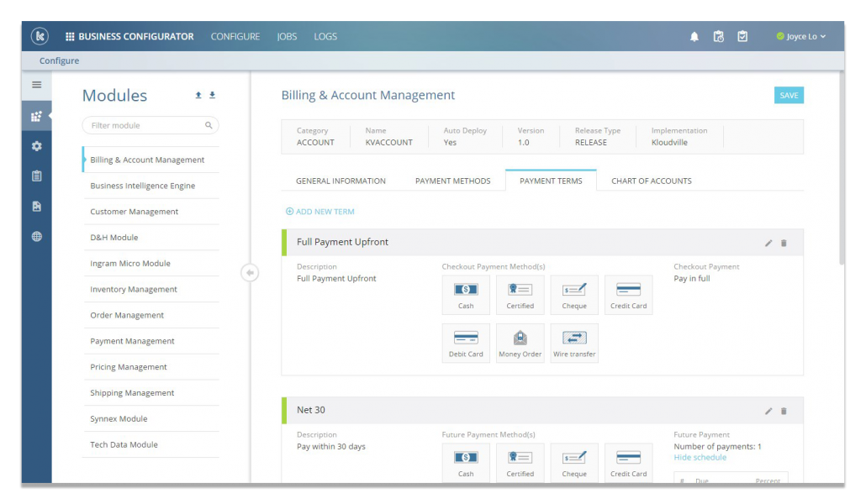Click the download modules arrow icon
The height and width of the screenshot is (504, 866).
(212, 95)
